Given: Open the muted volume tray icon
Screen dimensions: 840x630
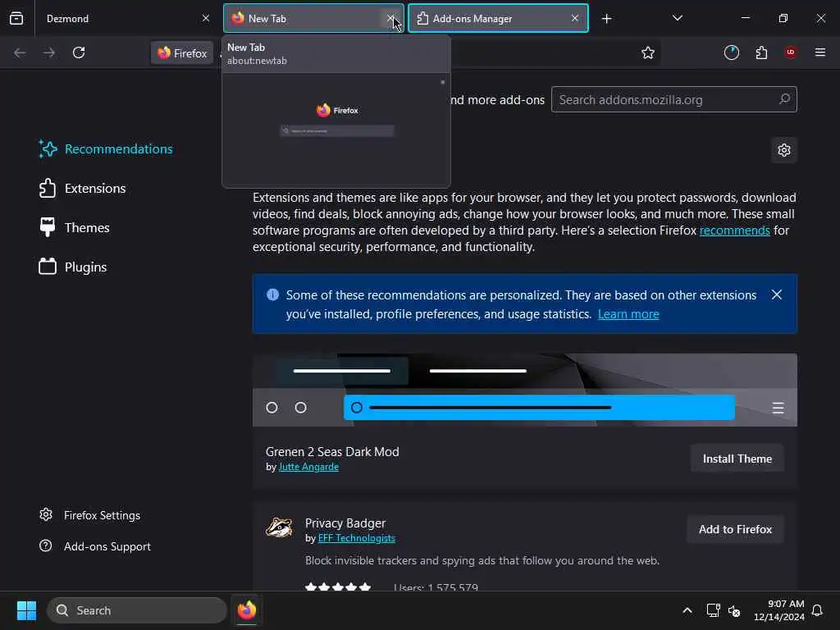Looking at the screenshot, I should tap(734, 610).
